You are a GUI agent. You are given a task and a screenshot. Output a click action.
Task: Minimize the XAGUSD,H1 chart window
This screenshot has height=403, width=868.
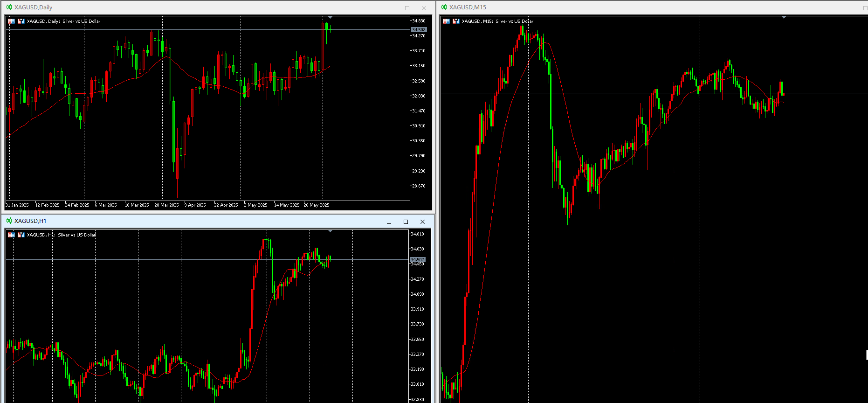(x=389, y=222)
